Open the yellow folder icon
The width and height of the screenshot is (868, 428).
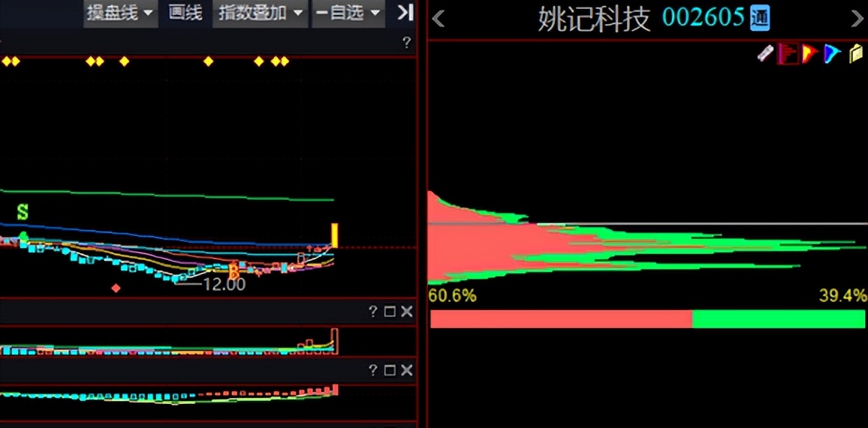point(857,54)
